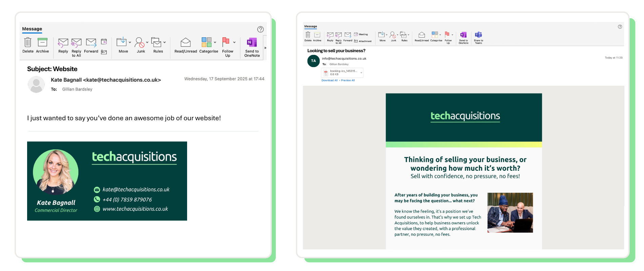
Task: Click Kate Bagnall's signature banner image
Action: pyautogui.click(x=107, y=181)
